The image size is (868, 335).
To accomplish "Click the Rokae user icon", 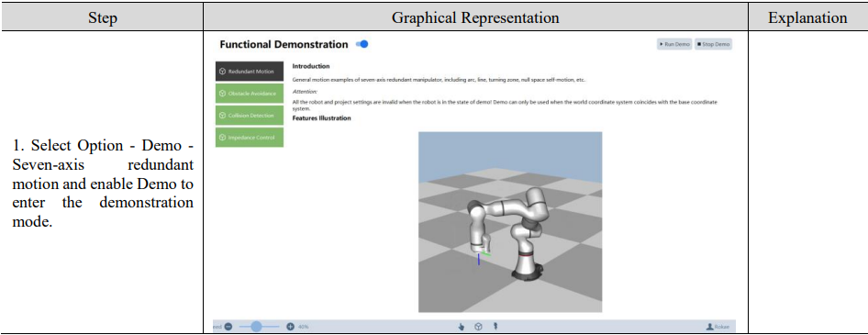I will click(709, 327).
